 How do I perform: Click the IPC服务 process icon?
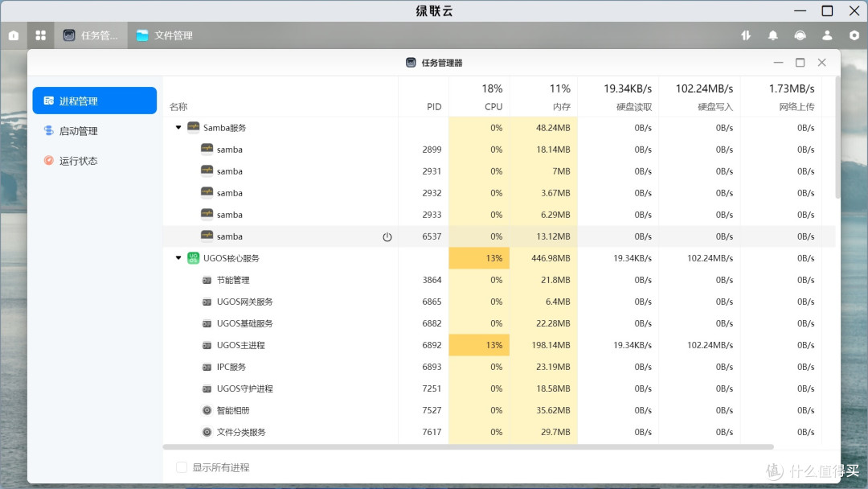(207, 368)
